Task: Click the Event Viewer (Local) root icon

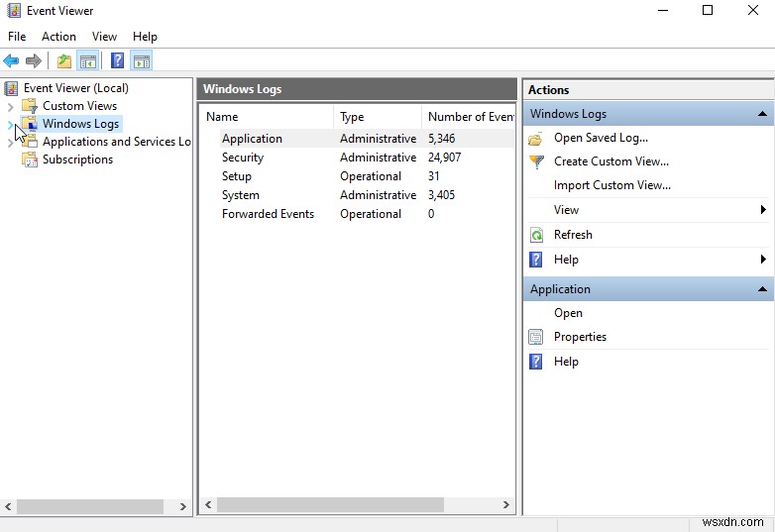Action: [11, 88]
